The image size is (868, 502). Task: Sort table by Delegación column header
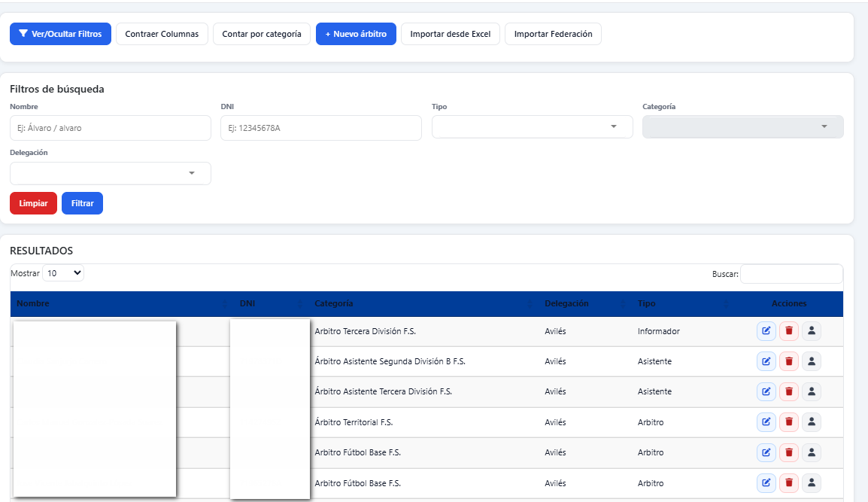click(566, 304)
